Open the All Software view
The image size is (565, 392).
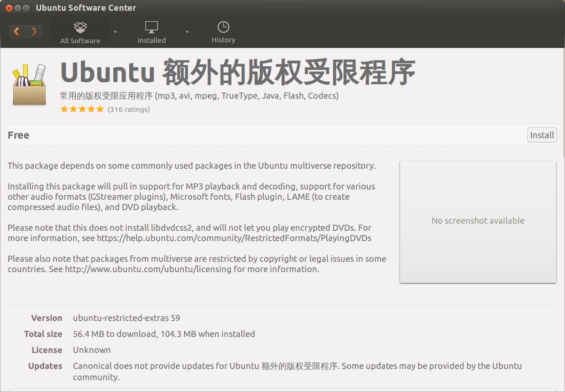pyautogui.click(x=80, y=32)
